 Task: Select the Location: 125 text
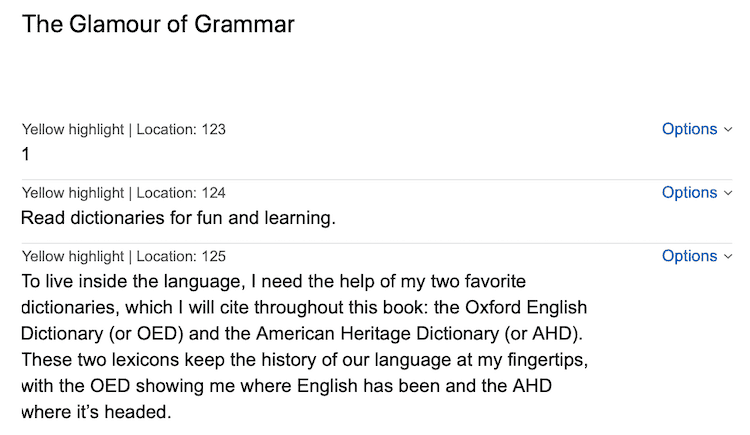tap(181, 256)
